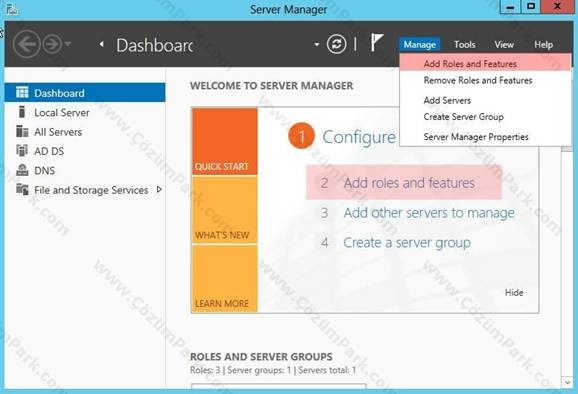Choose Remove Roles and Features menu entry
Screen dimensions: 578x394
tap(485, 80)
